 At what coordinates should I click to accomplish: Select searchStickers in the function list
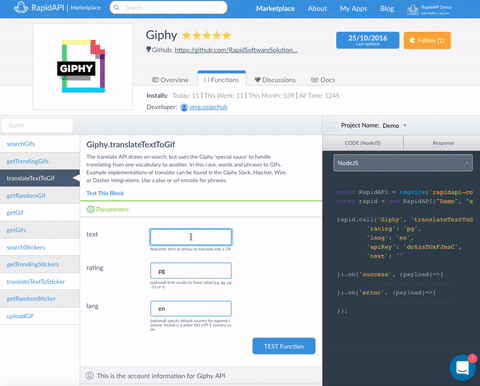[40, 247]
